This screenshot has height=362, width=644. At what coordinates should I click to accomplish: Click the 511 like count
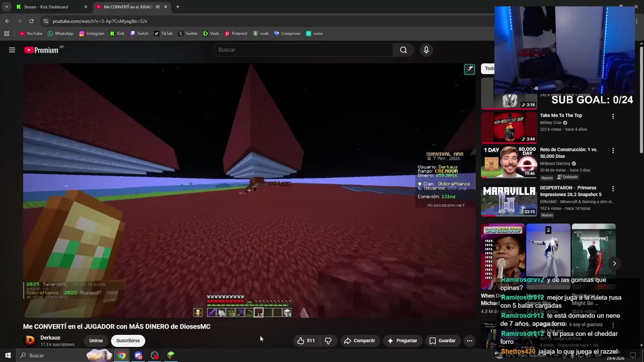311,340
